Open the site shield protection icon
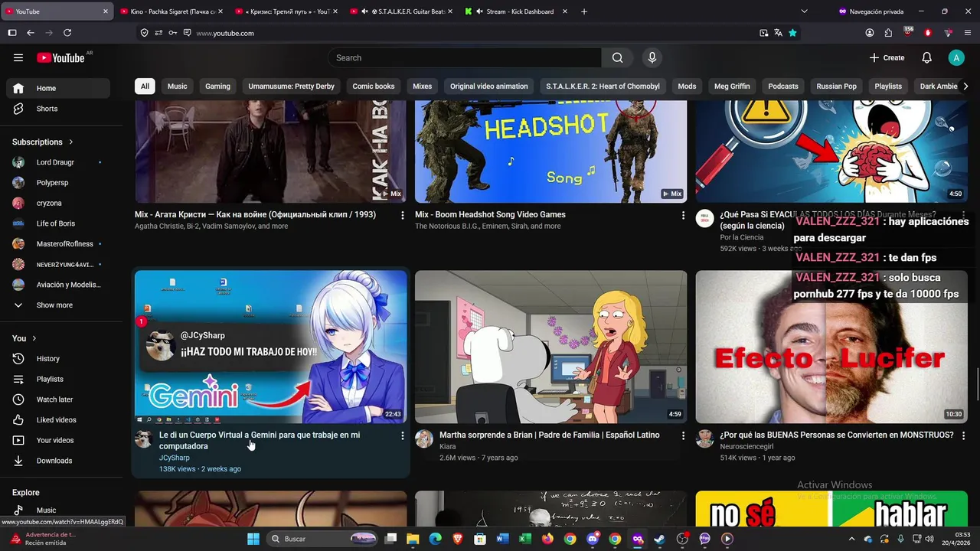This screenshot has height=551, width=980. pos(144,33)
